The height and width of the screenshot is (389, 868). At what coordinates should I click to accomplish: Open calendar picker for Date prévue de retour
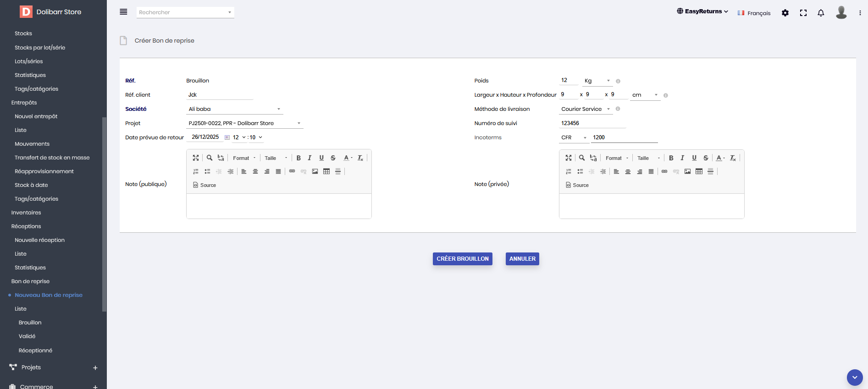pos(227,137)
